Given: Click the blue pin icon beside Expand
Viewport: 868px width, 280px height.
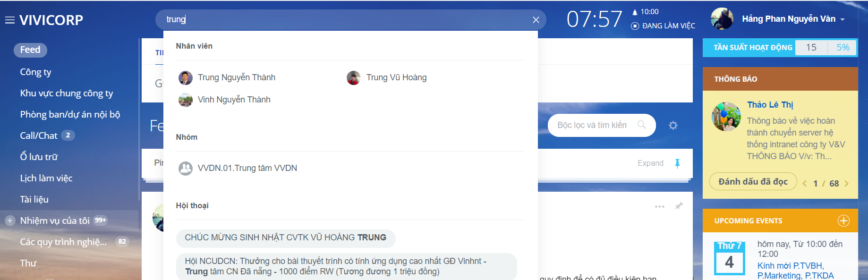Looking at the screenshot, I should pos(677,163).
